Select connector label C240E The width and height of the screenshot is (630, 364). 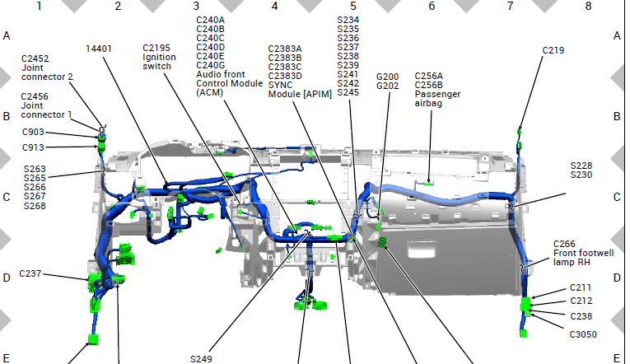[211, 56]
